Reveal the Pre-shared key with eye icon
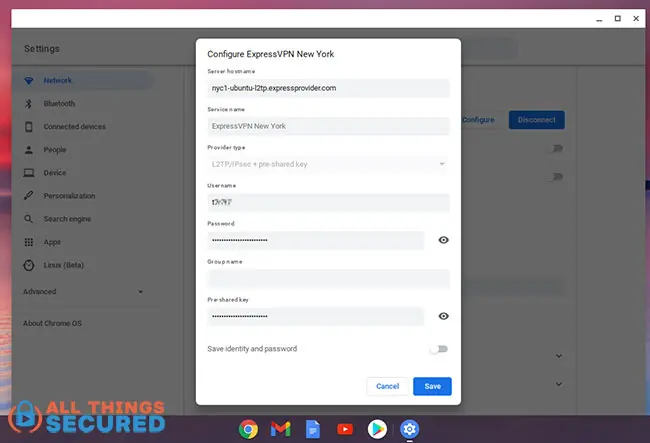This screenshot has height=443, width=650. click(443, 316)
